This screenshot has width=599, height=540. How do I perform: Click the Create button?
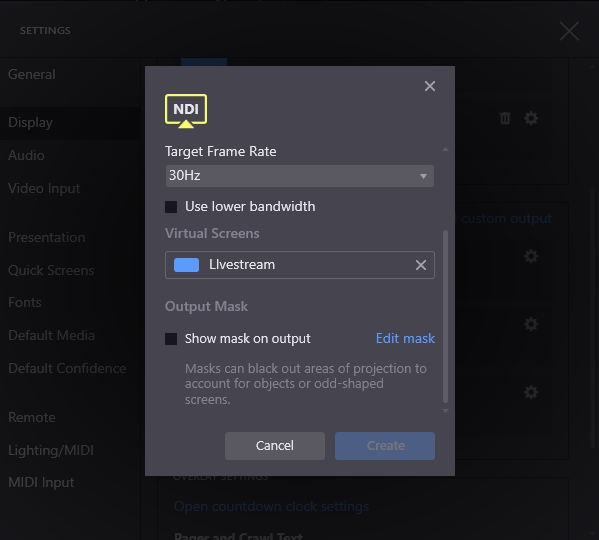point(385,446)
